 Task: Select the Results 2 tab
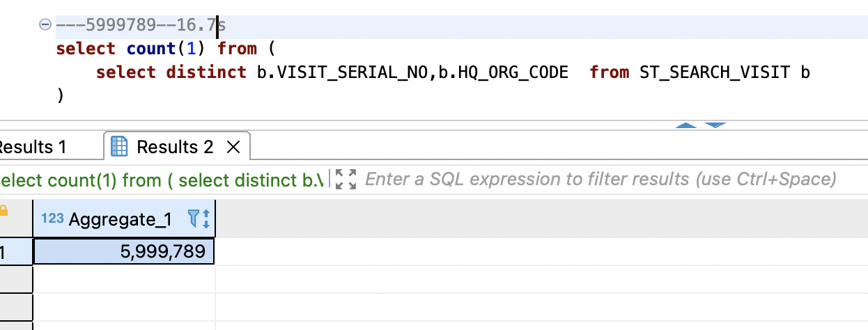coord(175,147)
